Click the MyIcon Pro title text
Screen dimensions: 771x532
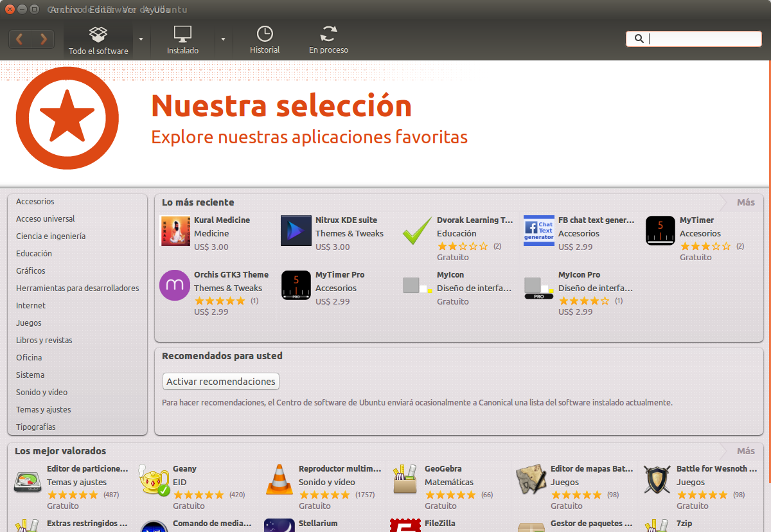tap(580, 275)
